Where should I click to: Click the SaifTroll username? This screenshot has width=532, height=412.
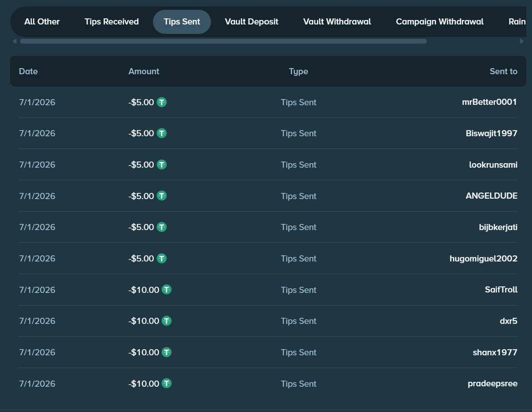(x=501, y=290)
